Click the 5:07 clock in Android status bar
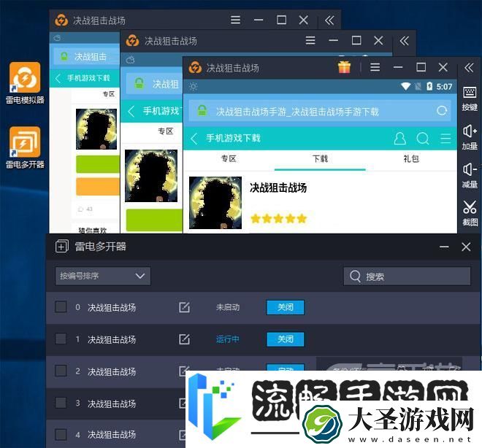This screenshot has width=482, height=448. pos(444,87)
